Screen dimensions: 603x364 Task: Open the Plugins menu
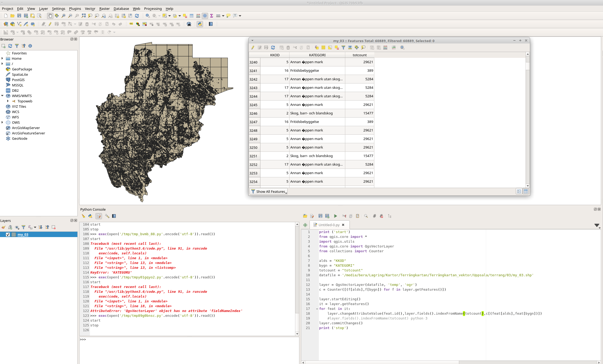pyautogui.click(x=75, y=9)
